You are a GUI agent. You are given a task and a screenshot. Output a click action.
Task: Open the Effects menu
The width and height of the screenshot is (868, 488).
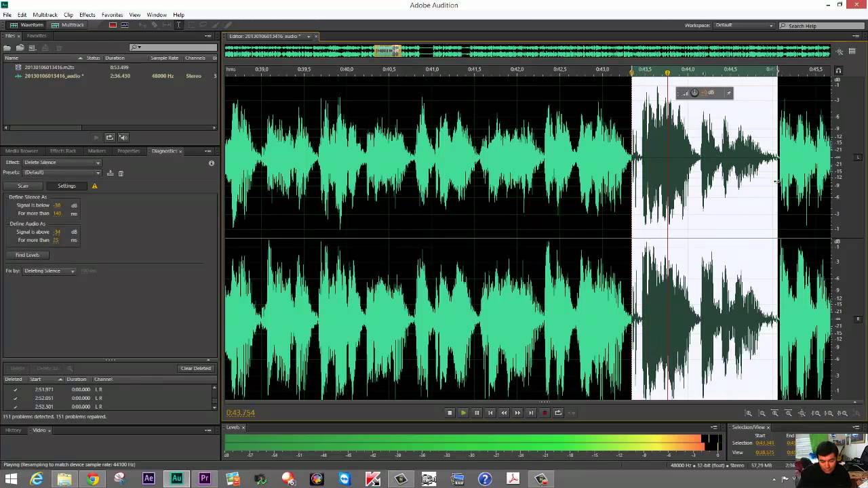[x=87, y=15]
